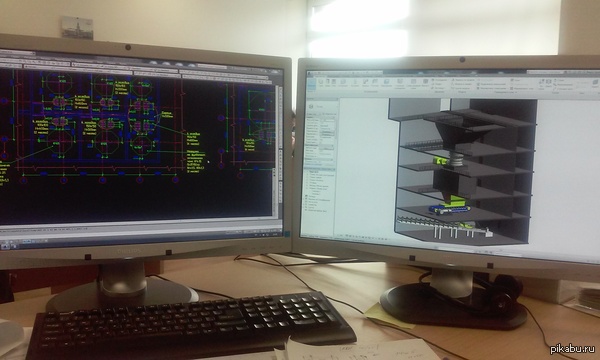The image size is (600, 360).
Task: Click the blue conveyor vehicle in 3D model
Action: pos(448,209)
